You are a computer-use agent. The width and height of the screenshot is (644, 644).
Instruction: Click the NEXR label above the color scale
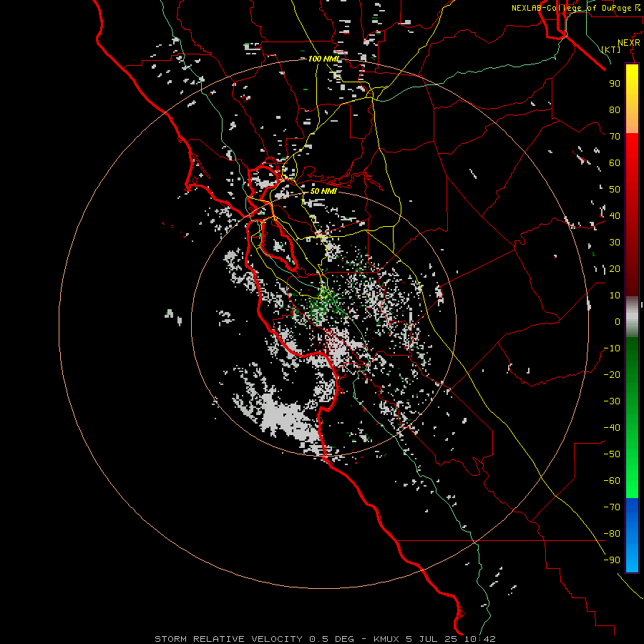(x=629, y=43)
